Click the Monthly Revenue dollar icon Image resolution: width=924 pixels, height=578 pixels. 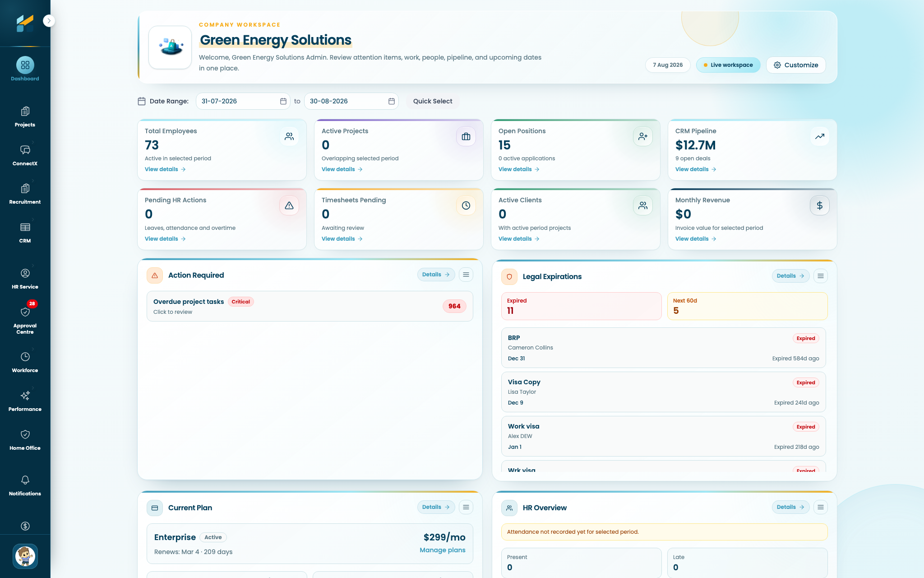point(820,205)
